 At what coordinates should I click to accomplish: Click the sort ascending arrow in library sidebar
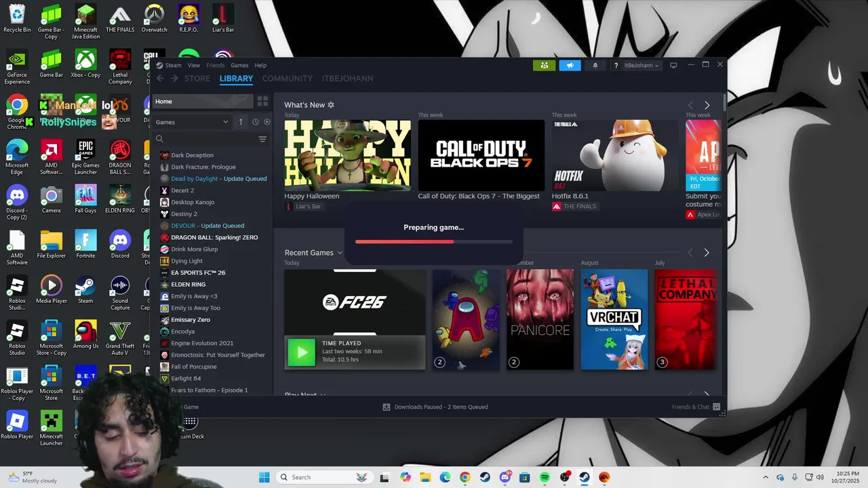[x=241, y=122]
